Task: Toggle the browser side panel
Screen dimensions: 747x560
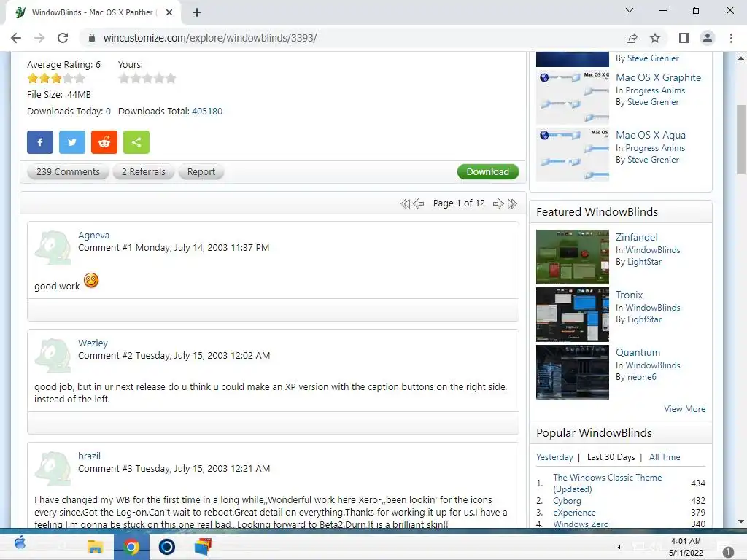Action: [x=684, y=38]
